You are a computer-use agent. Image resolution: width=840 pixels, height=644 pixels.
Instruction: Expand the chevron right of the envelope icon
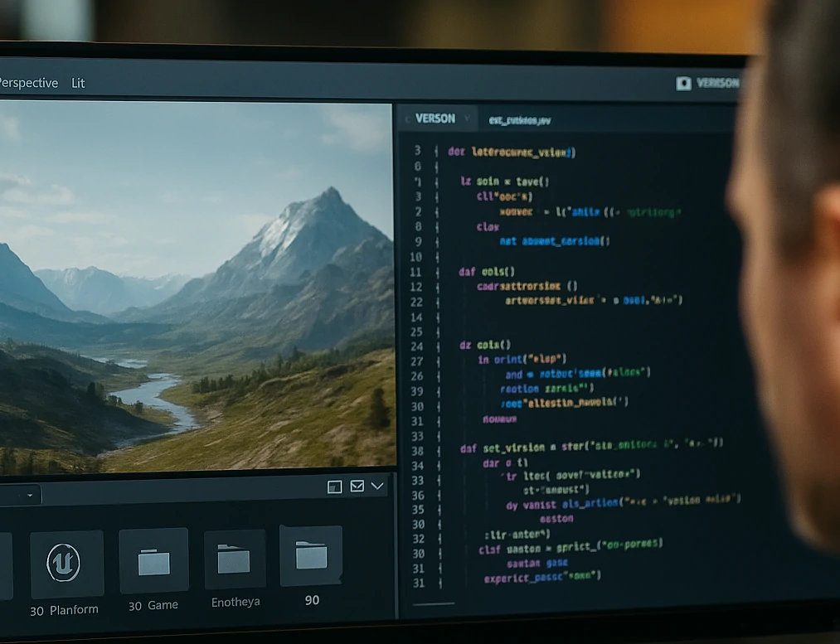378,487
